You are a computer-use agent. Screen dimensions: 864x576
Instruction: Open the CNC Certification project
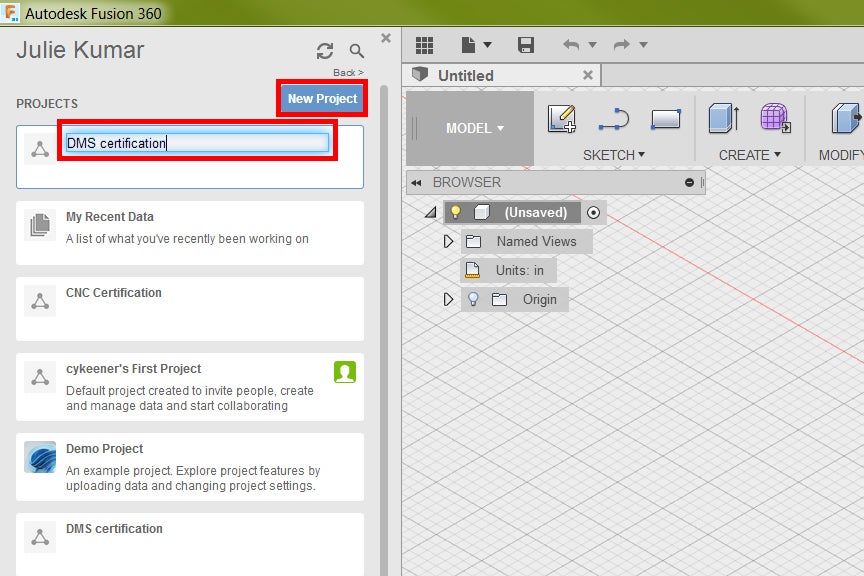(190, 309)
